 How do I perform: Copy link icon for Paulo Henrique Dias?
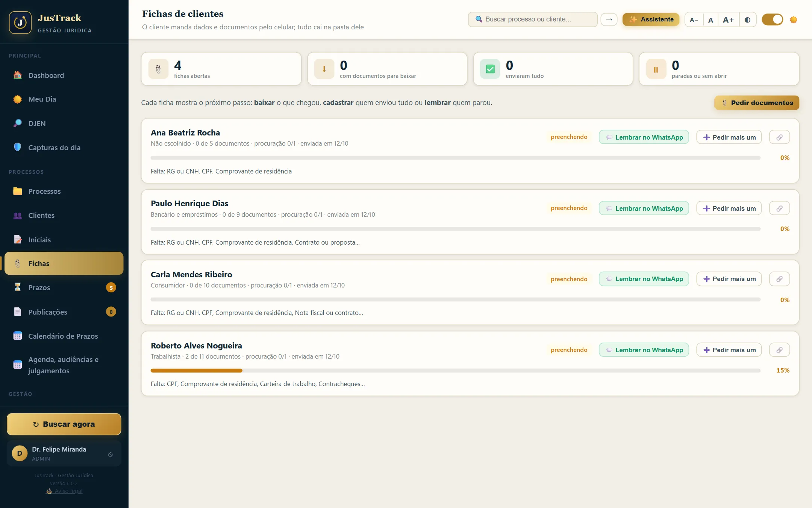pos(779,208)
